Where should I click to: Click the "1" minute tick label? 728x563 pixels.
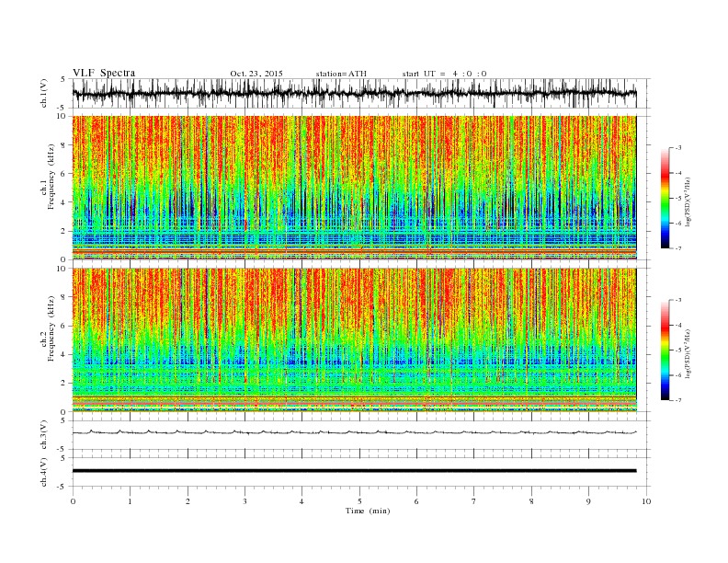click(x=130, y=501)
